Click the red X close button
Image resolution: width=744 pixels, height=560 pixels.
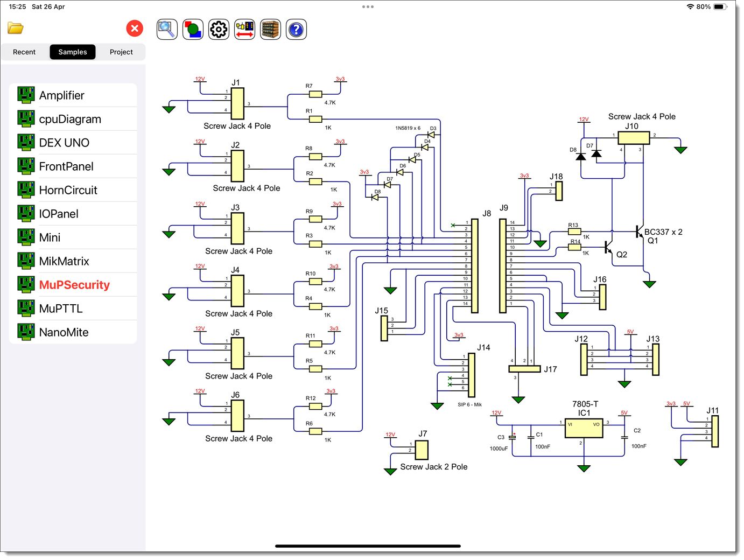[135, 28]
